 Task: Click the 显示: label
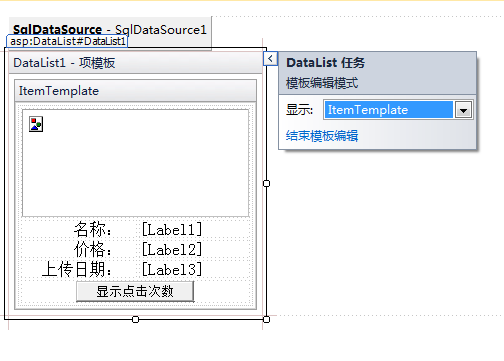pyautogui.click(x=299, y=110)
